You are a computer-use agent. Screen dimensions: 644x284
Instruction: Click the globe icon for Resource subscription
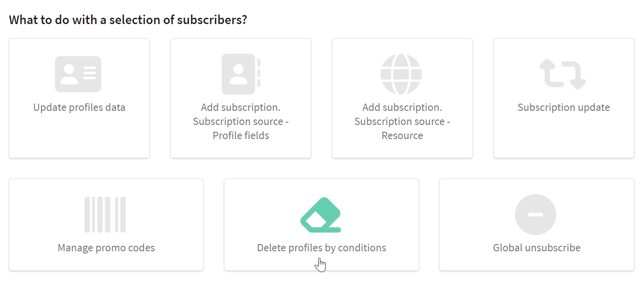coord(401,74)
